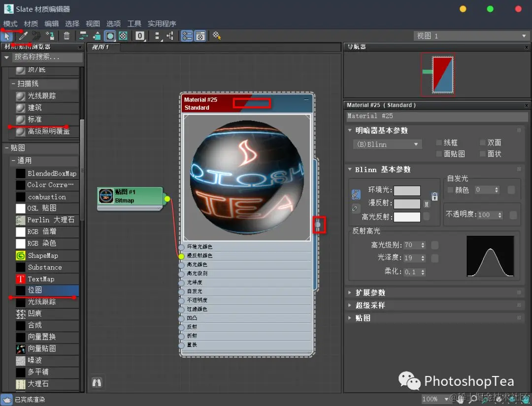Toggle the diffuse-specular color lock button
Screen dimensions: 532x406
355,208
